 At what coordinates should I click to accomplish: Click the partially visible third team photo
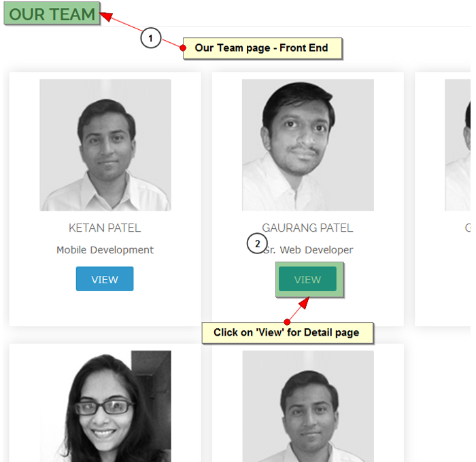(458, 145)
